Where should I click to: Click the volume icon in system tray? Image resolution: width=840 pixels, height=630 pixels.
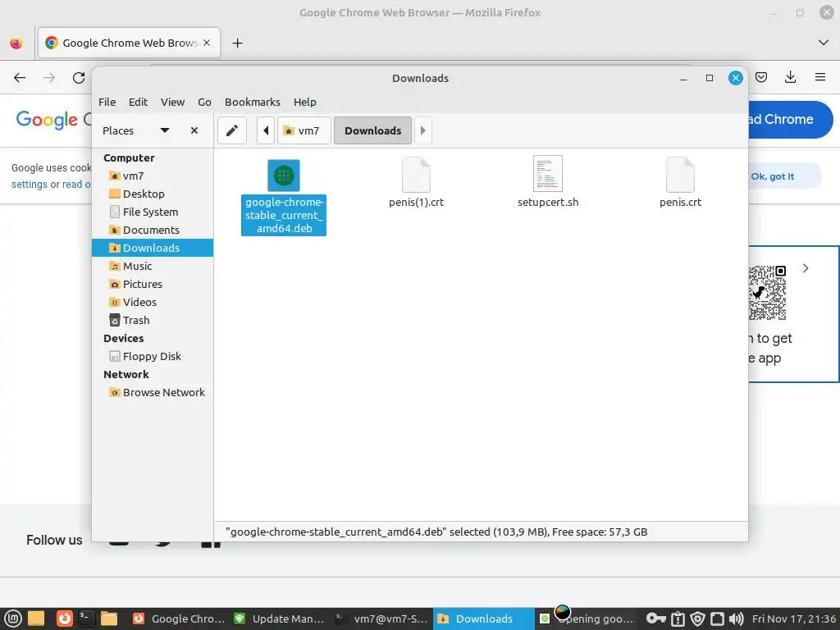pos(737,619)
